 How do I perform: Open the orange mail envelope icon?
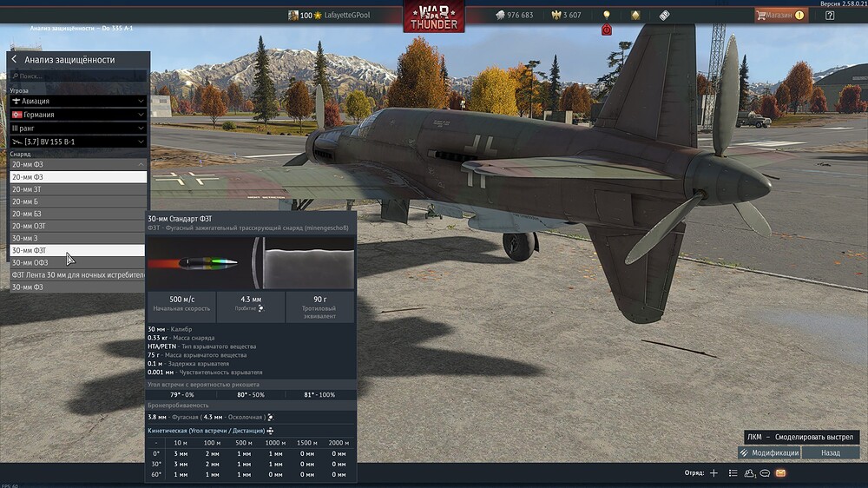click(780, 473)
